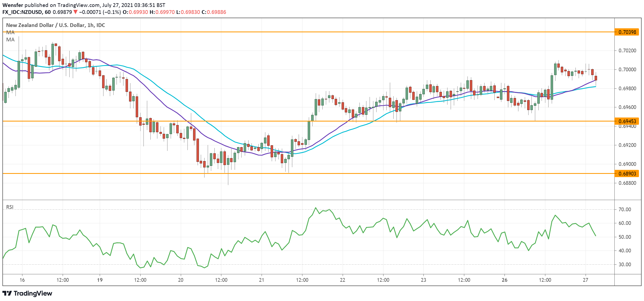
Task: Click the orange 0.68903 price label
Action: pyautogui.click(x=627, y=174)
